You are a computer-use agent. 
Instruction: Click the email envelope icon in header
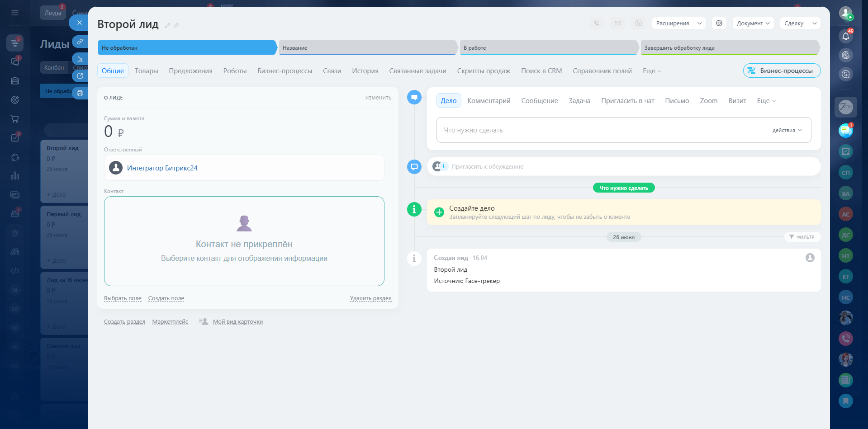617,23
